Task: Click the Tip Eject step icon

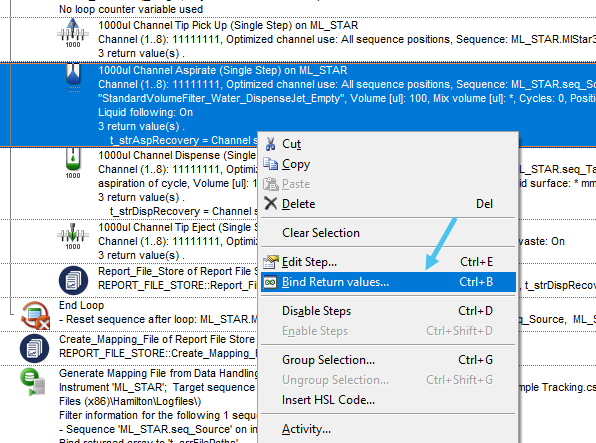Action: point(73,236)
